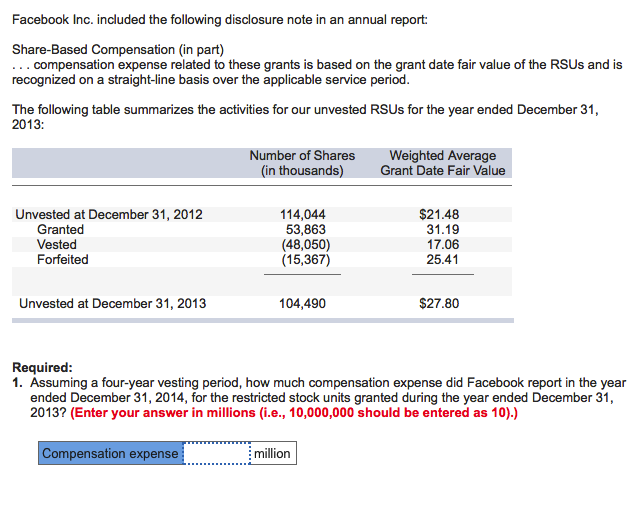Select the 'Unvested at December 31, 2012' row label
642x532 pixels.
[109, 214]
